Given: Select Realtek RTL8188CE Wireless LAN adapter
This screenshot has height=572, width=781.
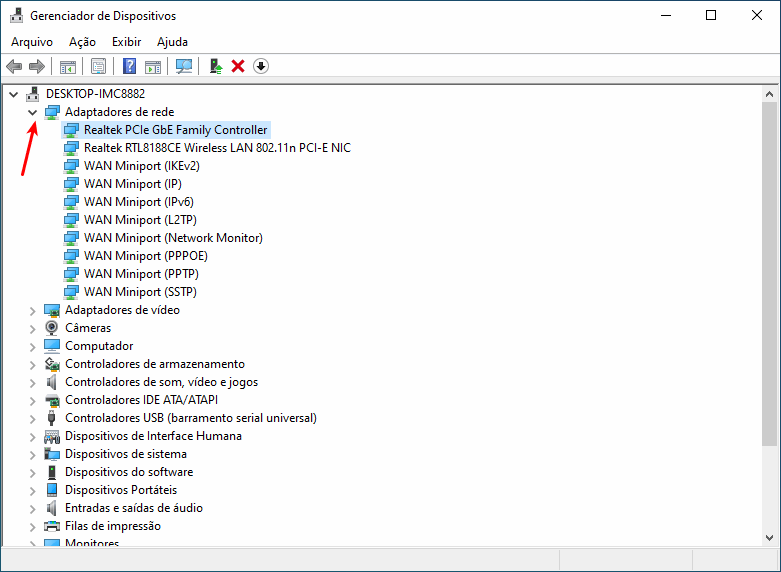Looking at the screenshot, I should click(x=216, y=148).
